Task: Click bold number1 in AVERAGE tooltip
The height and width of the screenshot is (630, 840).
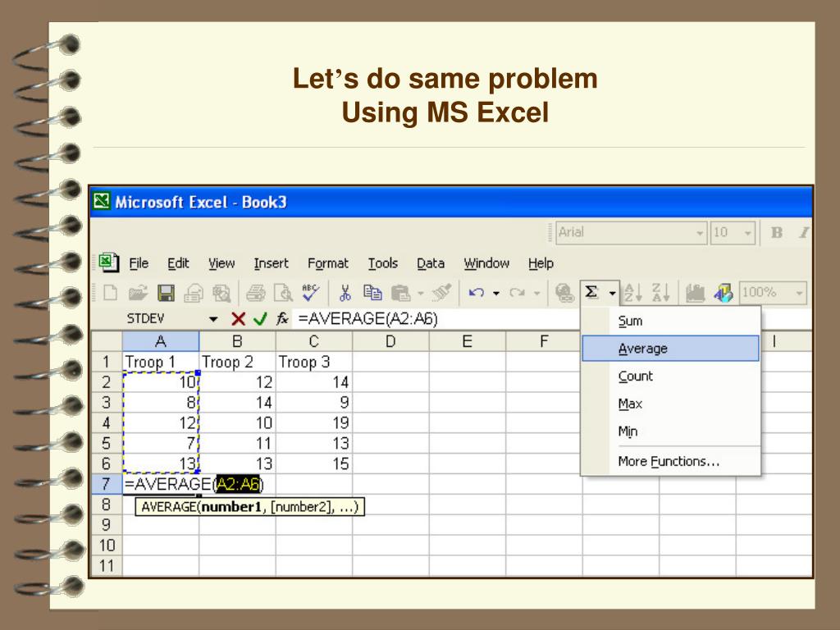Action: [231, 507]
